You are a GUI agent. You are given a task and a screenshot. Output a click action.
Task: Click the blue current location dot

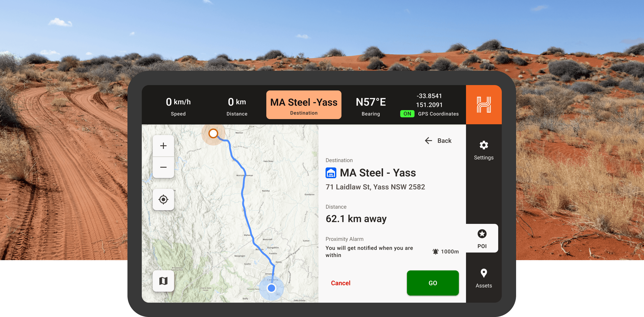(x=271, y=288)
